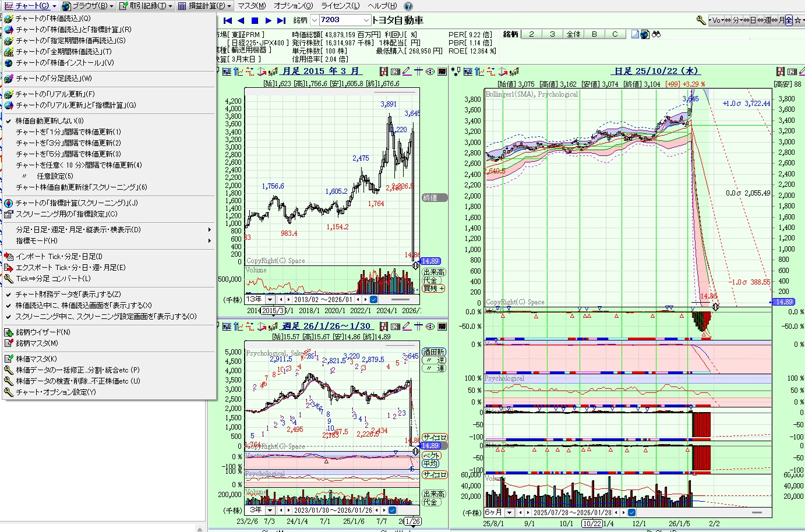This screenshot has width=805, height=532.
Task: Click the jump-to-first-stock navigation arrow
Action: click(x=228, y=20)
